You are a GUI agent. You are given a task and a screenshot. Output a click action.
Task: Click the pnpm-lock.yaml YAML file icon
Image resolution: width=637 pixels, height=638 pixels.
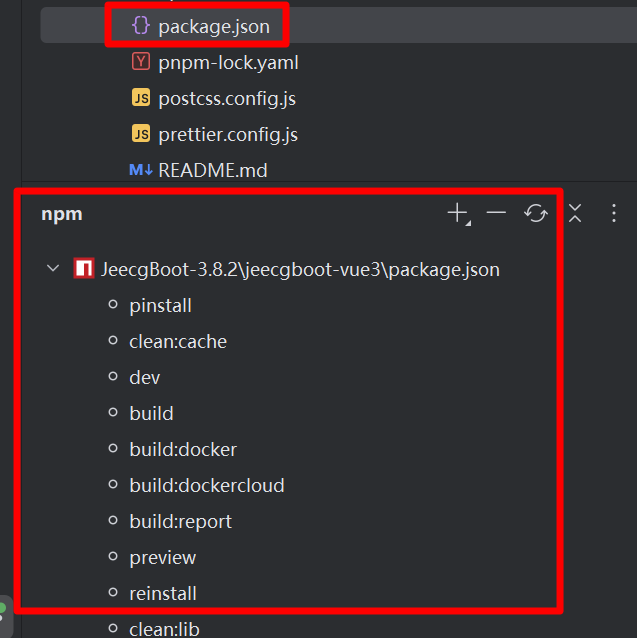(141, 62)
